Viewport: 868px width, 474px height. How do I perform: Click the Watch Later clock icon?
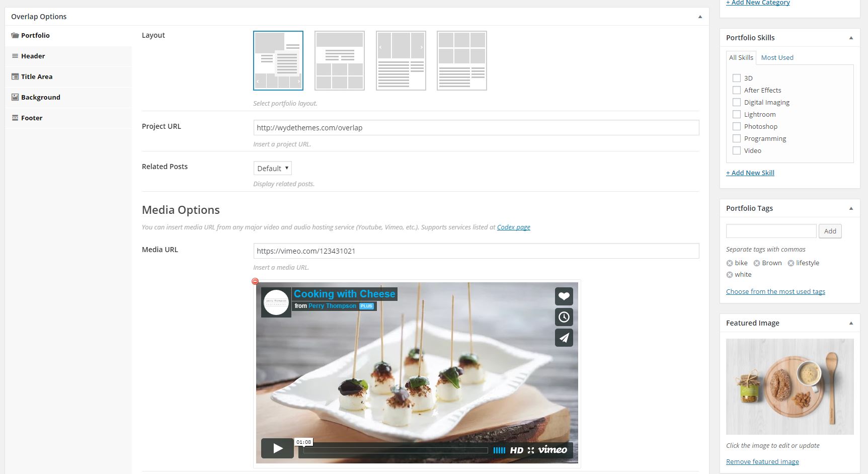564,317
